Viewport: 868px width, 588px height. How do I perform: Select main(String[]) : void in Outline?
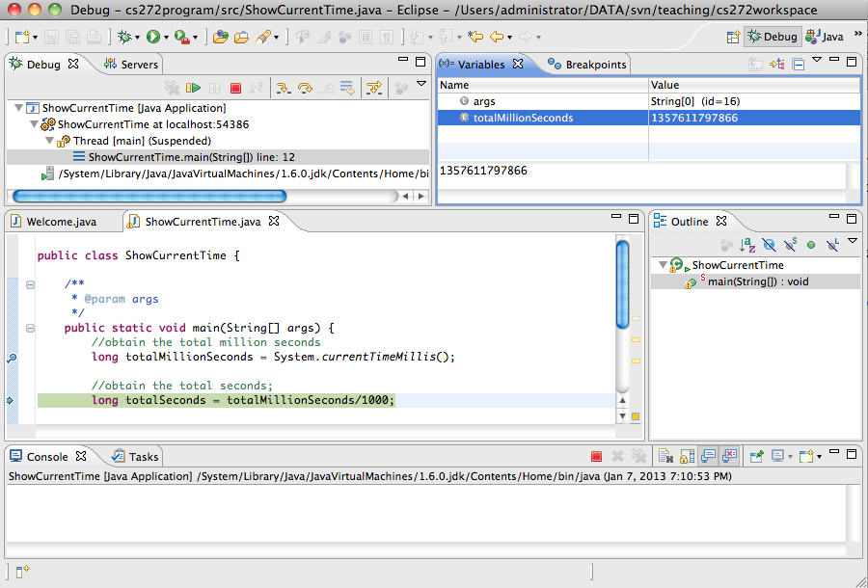pyautogui.click(x=757, y=281)
